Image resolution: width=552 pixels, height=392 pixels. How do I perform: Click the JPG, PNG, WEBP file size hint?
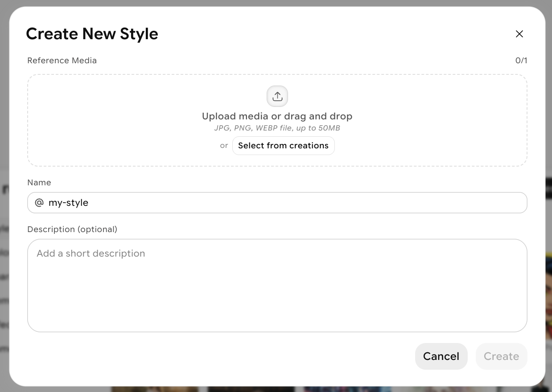tap(277, 128)
